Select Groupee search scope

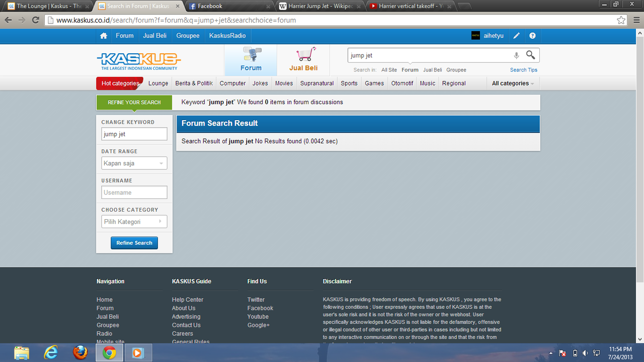click(x=456, y=70)
